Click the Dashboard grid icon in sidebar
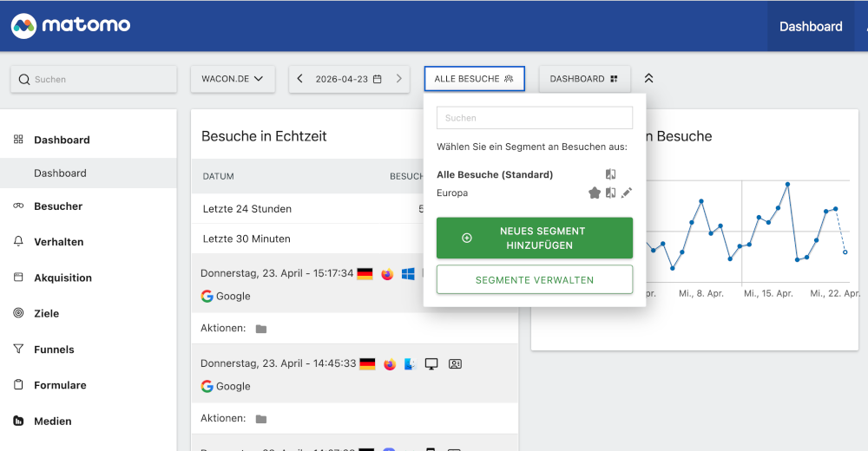The image size is (868, 451). point(18,139)
